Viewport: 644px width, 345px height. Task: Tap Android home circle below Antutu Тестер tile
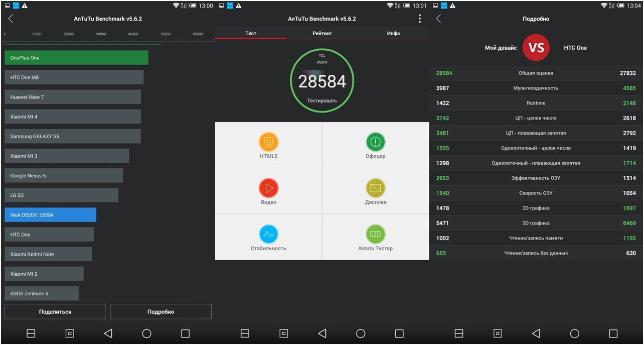click(x=361, y=333)
